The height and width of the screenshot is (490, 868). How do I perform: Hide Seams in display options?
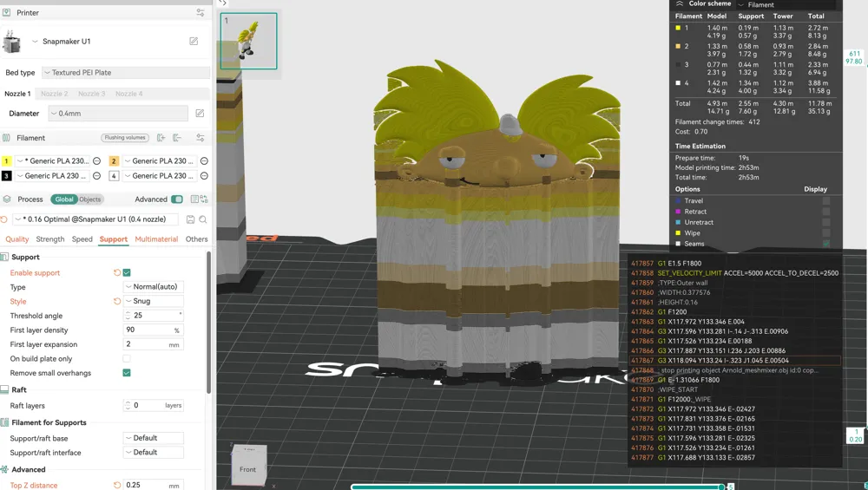point(826,244)
